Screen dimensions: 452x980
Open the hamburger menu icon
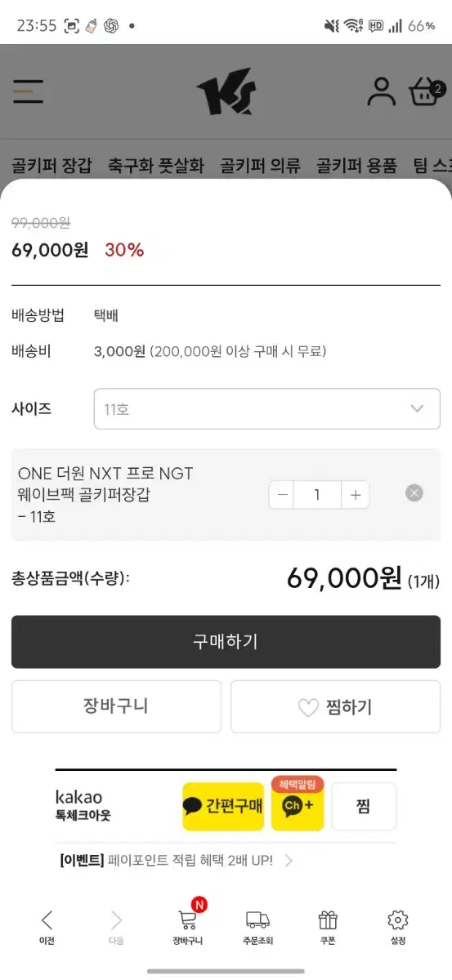pyautogui.click(x=28, y=90)
